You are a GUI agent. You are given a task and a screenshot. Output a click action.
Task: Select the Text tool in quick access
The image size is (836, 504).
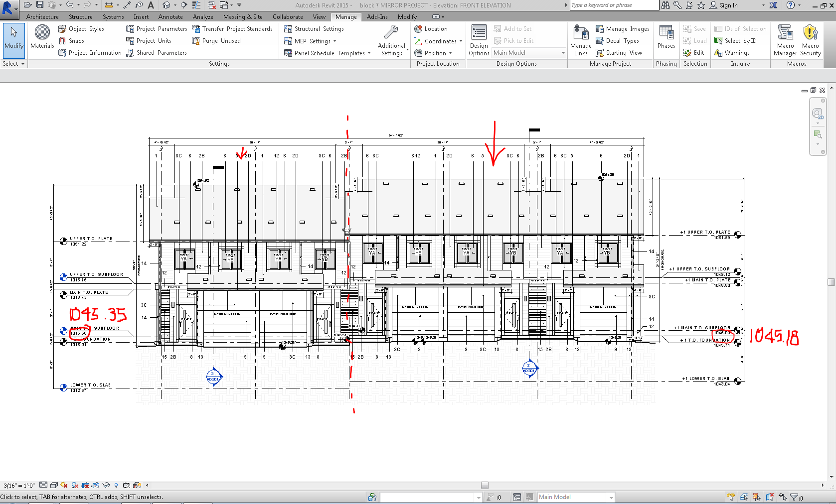(x=151, y=5)
